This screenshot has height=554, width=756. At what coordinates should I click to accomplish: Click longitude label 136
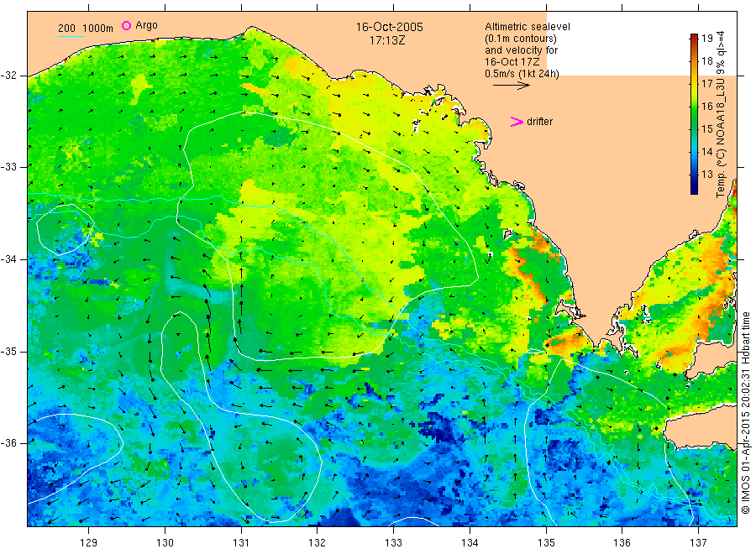pos(622,543)
